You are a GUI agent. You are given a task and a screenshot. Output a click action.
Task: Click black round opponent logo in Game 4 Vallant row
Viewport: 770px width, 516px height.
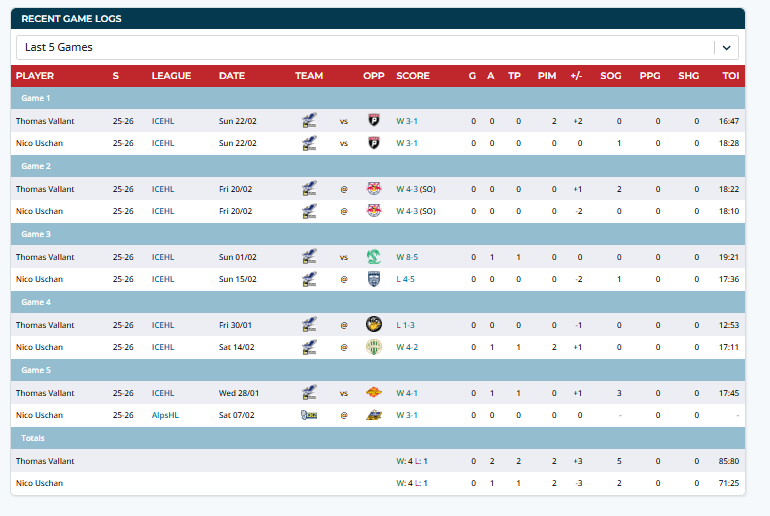click(x=374, y=325)
